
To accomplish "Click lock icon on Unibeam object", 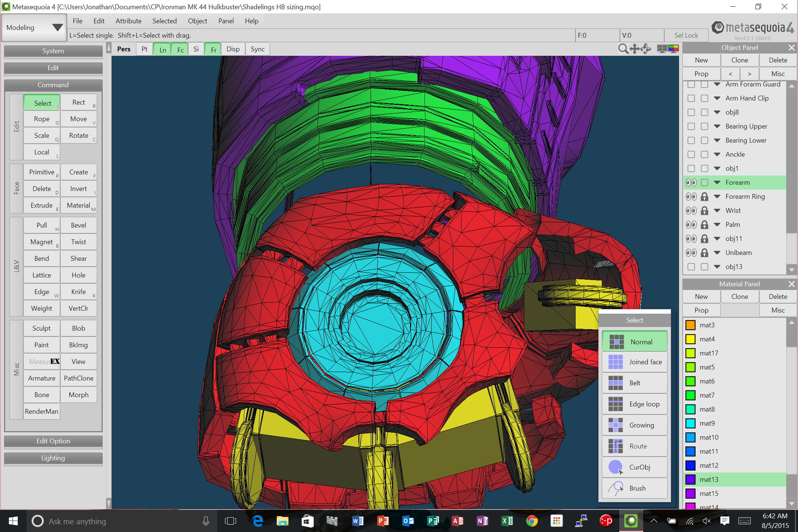I will (705, 253).
